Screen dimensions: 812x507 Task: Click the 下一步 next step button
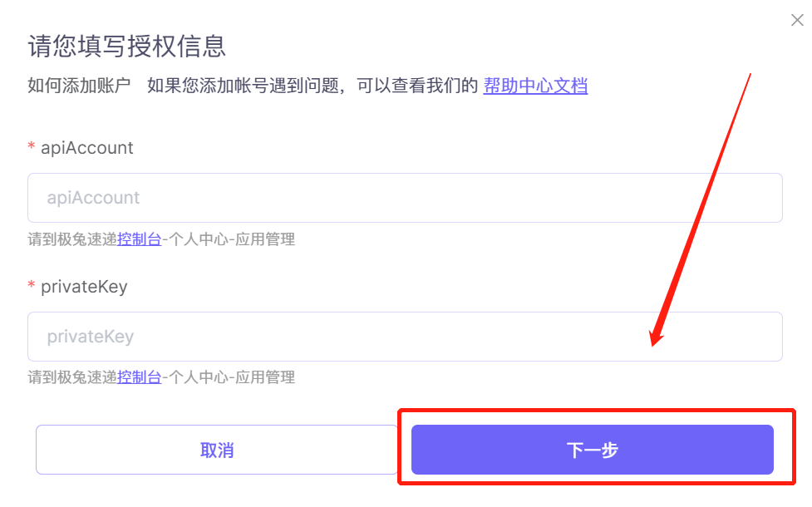point(593,450)
